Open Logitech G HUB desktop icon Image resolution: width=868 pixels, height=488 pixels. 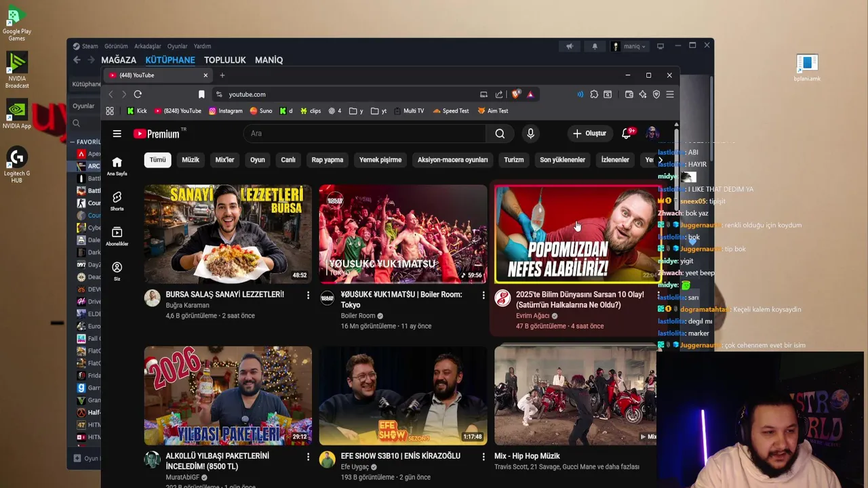17,165
